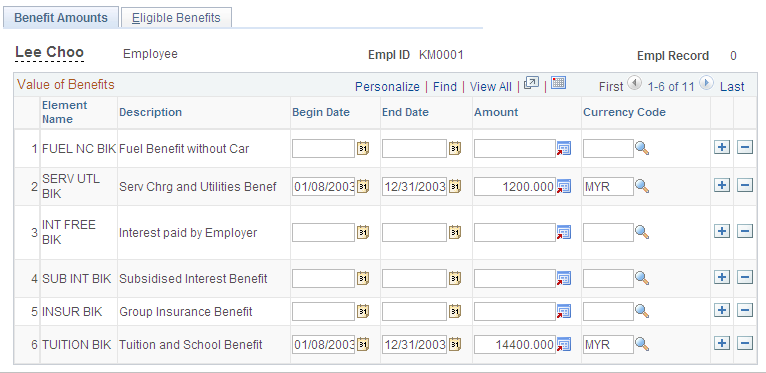Viewport: 766px width, 373px height.
Task: Delete the SERV UTL BIK row
Action: (x=745, y=186)
